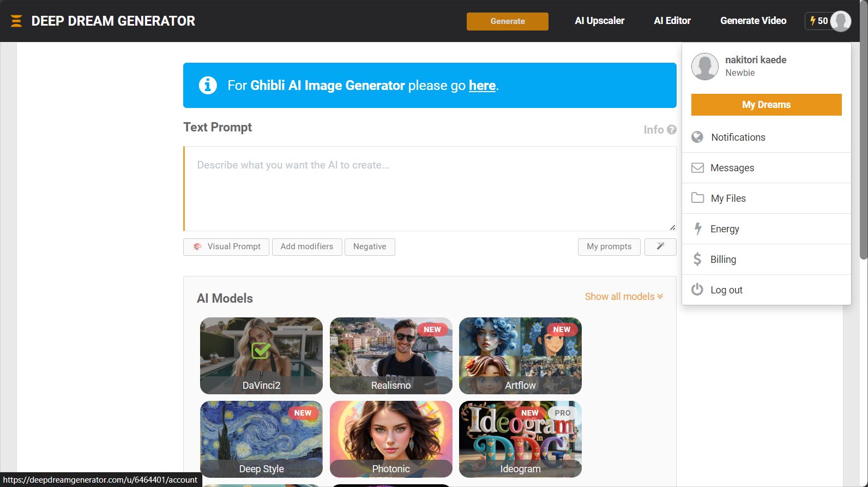Viewport: 868px width, 487px height.
Task: Click the Messages envelope icon
Action: (x=697, y=167)
